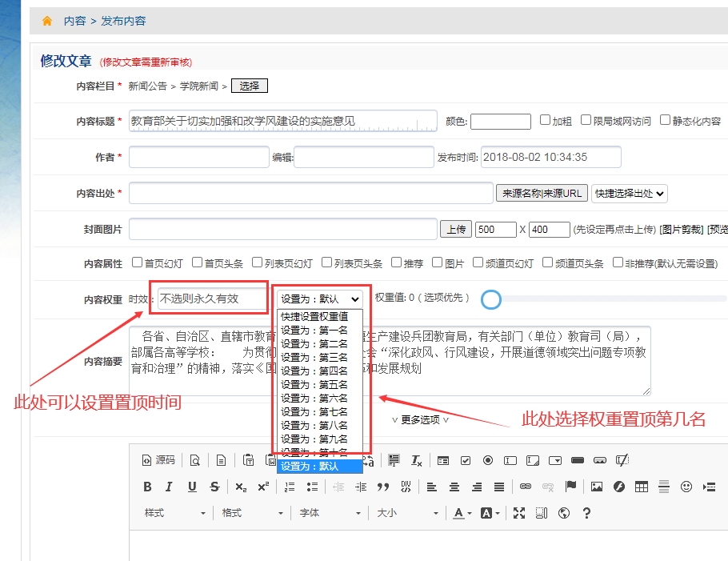Insert table into the editor
This screenshot has width=728, height=561.
[641, 487]
